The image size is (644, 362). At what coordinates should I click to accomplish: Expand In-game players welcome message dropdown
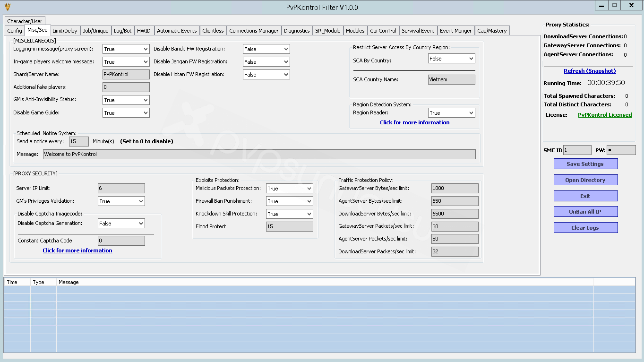(126, 62)
